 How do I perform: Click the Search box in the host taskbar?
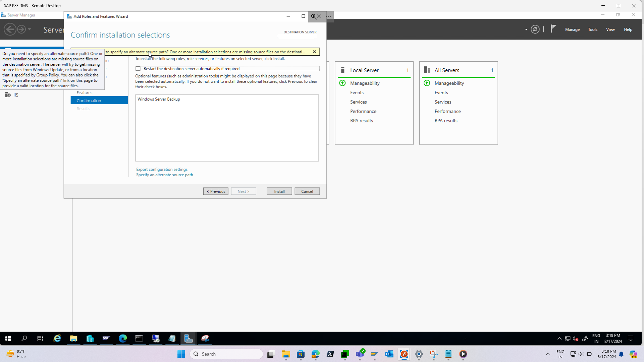226,354
